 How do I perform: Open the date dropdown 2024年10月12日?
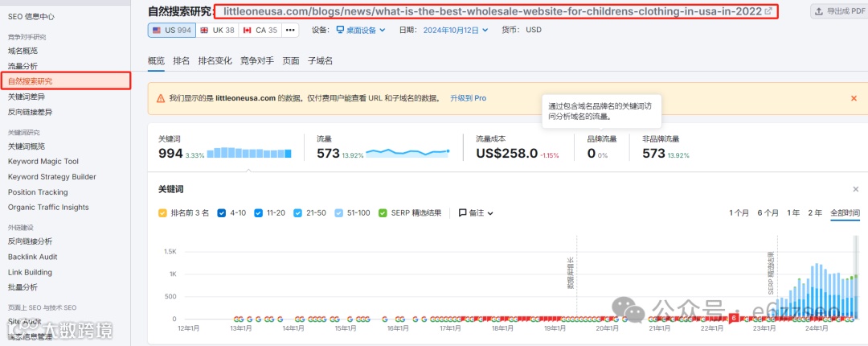456,30
